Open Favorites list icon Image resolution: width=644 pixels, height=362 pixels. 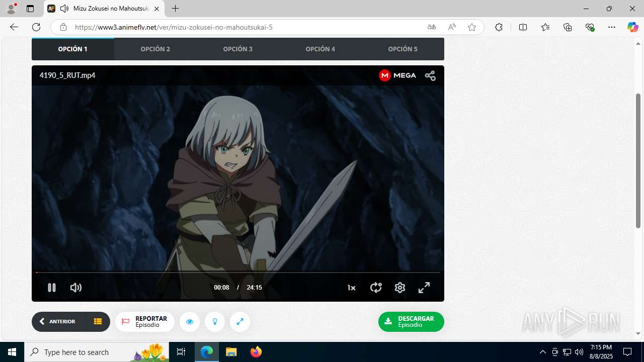[x=545, y=27]
